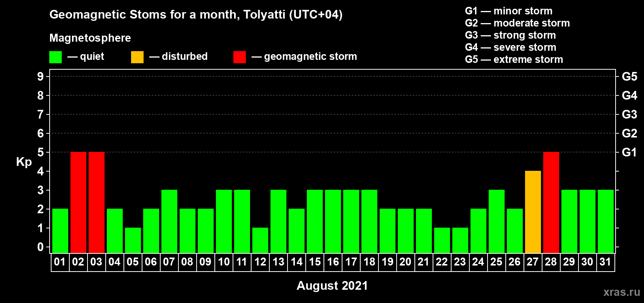Viewport: 644px width, 303px height.
Task: Click day label 10 on the axis
Action: point(224,262)
